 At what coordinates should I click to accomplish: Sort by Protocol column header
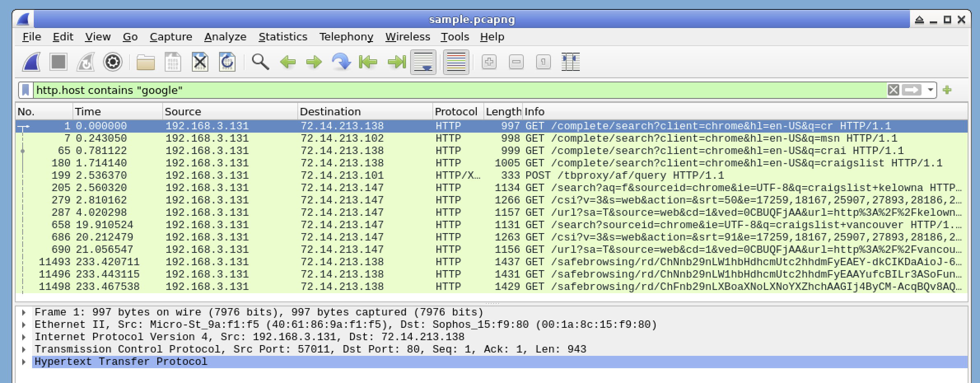click(x=458, y=112)
